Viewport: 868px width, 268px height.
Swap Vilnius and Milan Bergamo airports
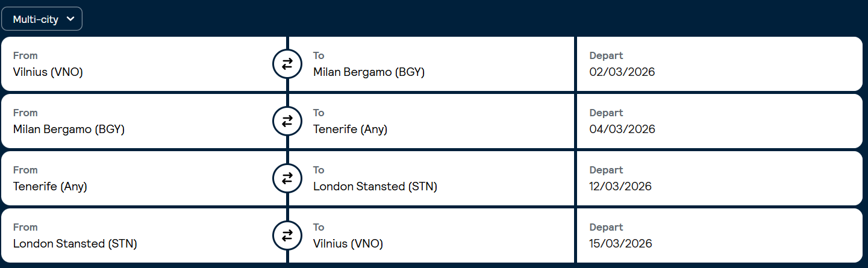tap(287, 64)
